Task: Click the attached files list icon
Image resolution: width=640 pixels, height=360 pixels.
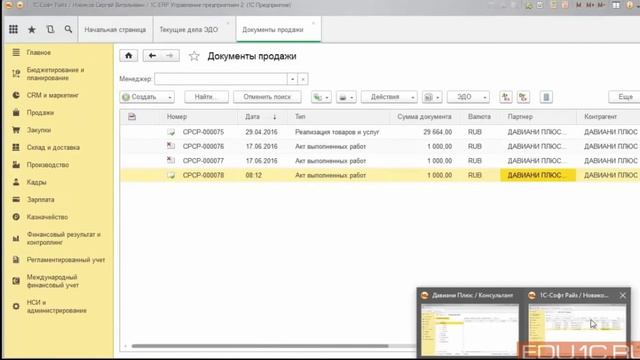Action: click(546, 97)
